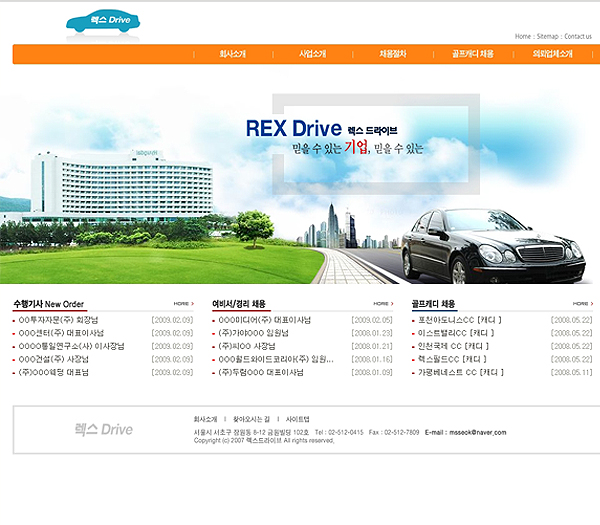Open the OO투자자문(주) 회장님 posting
600x525 pixels.
pyautogui.click(x=58, y=320)
